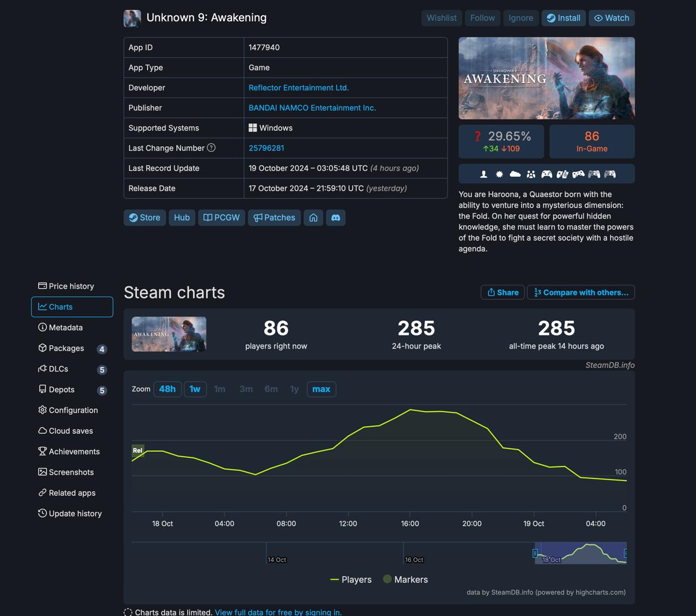The height and width of the screenshot is (616, 696).
Task: Click the highlighted 18 Oct navigator range
Action: [581, 553]
